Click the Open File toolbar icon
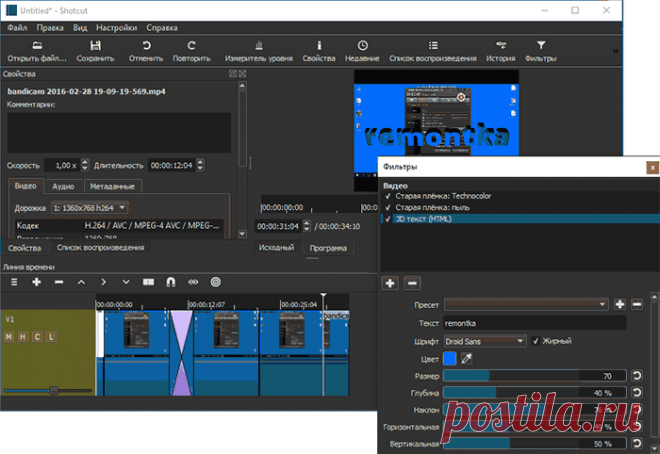The height and width of the screenshot is (454, 660). click(37, 45)
